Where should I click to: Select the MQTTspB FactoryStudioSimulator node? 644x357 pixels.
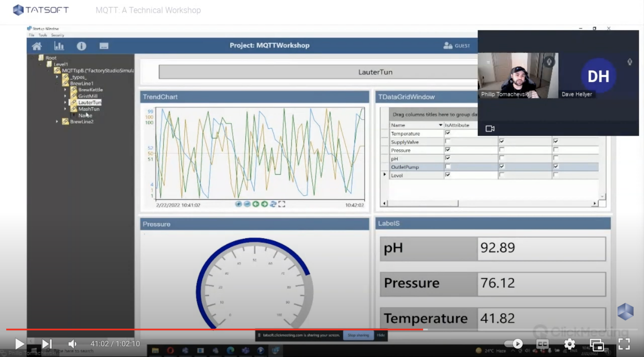click(98, 70)
